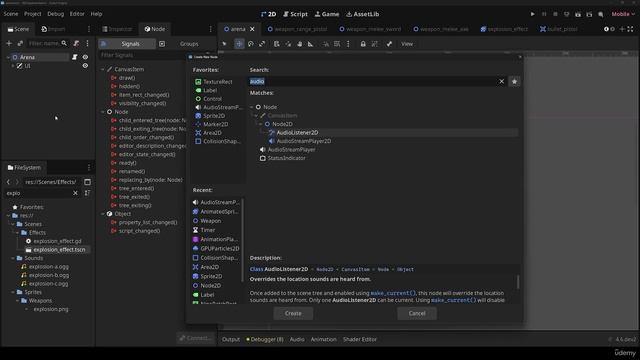Choose GPUParticles2D from Recent list
Viewport: 640px width, 360px height.
[x=220, y=248]
